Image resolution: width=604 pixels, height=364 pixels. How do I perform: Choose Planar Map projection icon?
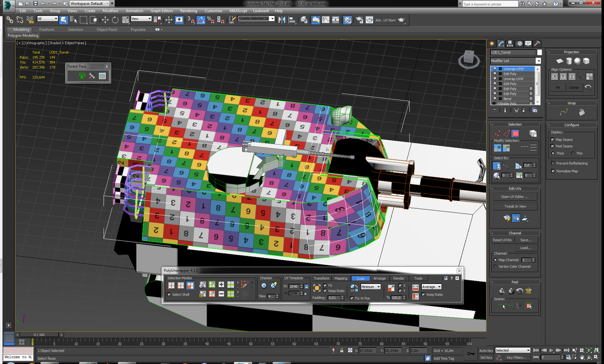coord(560,61)
